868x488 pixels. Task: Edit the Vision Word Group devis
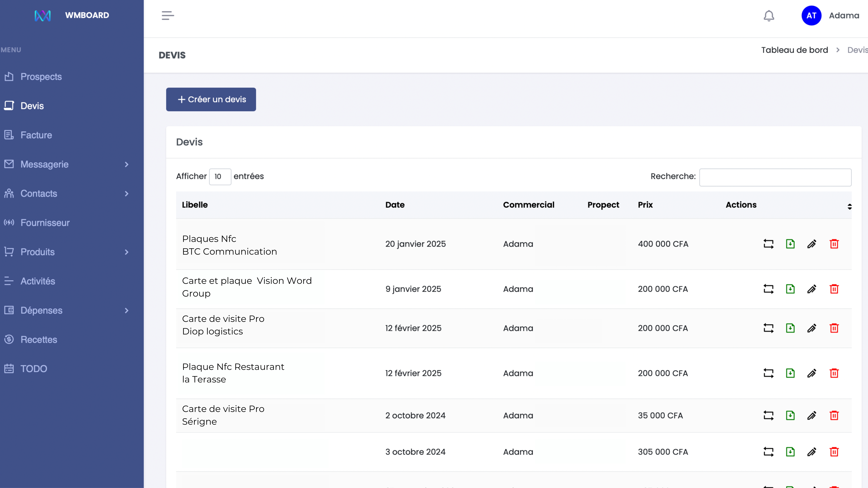[812, 289]
